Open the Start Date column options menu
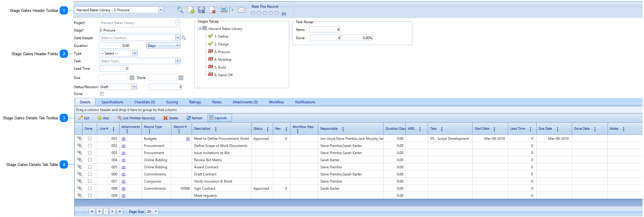Image resolution: width=644 pixels, height=217 pixels. point(494,129)
